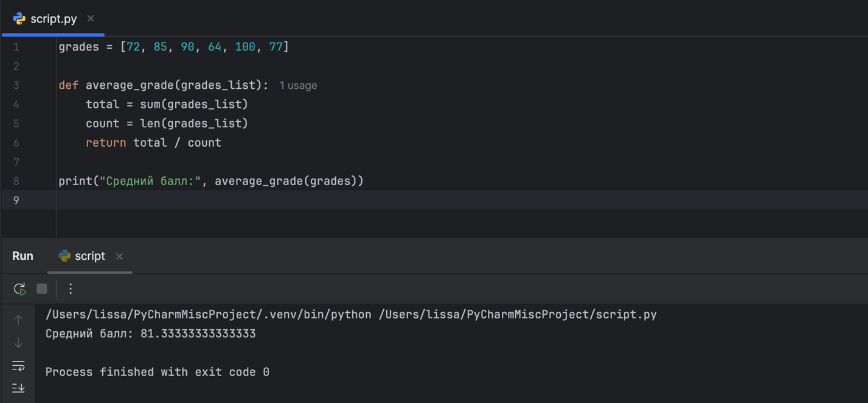The width and height of the screenshot is (868, 403).
Task: Click the Python icon on the script run tab
Action: click(x=64, y=256)
